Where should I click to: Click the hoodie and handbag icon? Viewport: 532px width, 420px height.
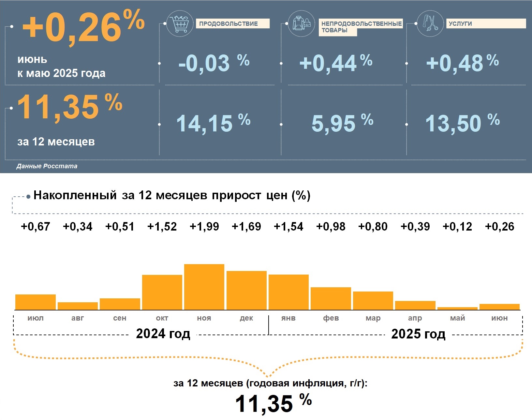coord(302,23)
